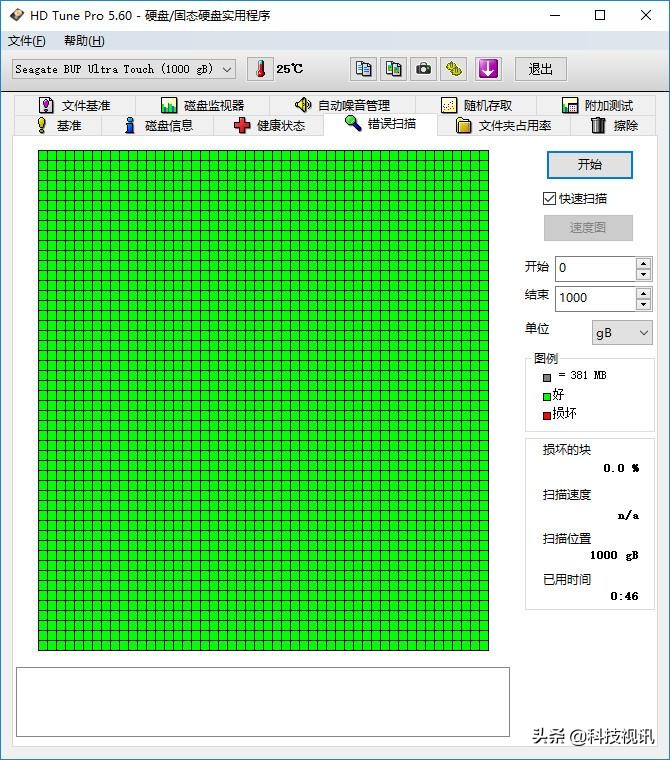This screenshot has height=760, width=670.
Task: Click the HD Tune Pro title bar icon
Action: 16,15
